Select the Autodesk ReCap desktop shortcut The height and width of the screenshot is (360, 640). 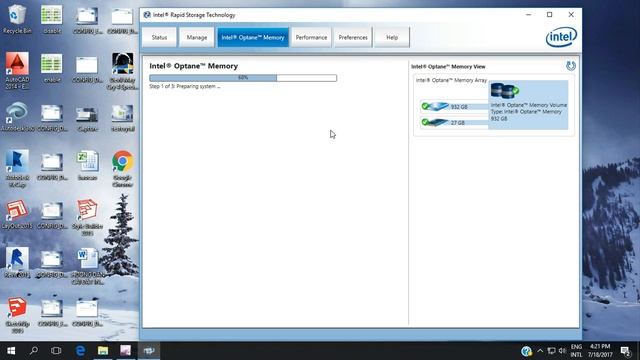[17, 168]
